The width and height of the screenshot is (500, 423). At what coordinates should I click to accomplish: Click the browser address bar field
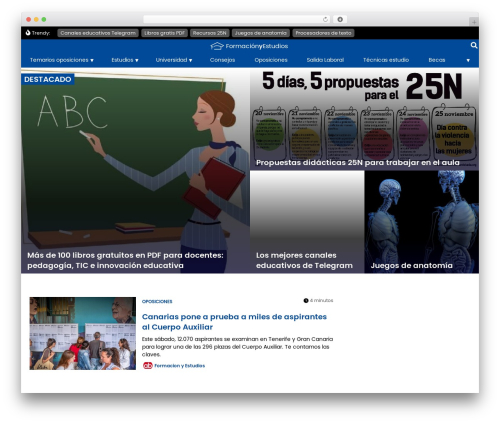[236, 19]
